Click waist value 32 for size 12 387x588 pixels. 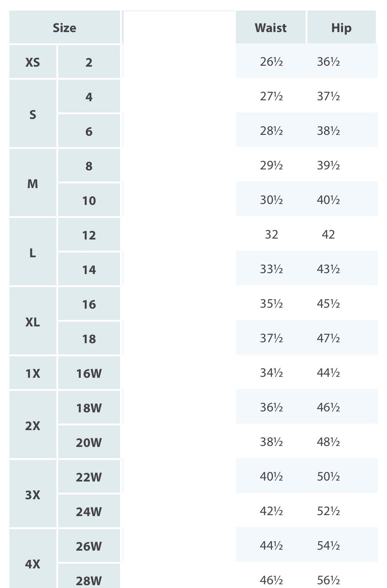tap(271, 234)
